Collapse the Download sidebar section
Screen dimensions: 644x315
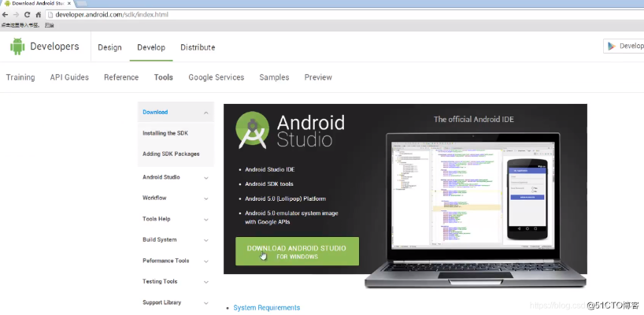coord(206,113)
